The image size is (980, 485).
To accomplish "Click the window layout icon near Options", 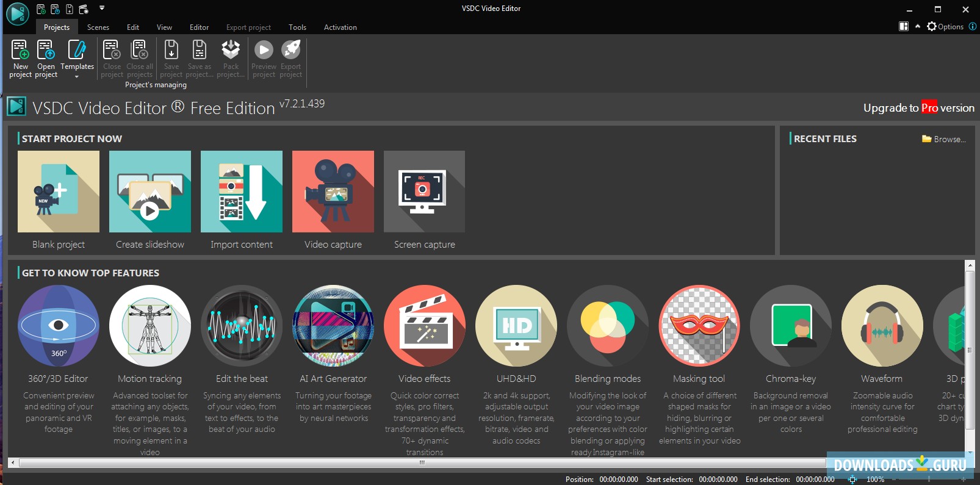I will click(x=904, y=26).
